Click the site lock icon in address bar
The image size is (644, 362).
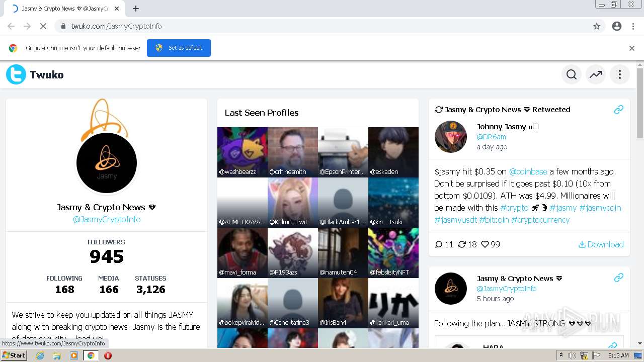(x=63, y=26)
